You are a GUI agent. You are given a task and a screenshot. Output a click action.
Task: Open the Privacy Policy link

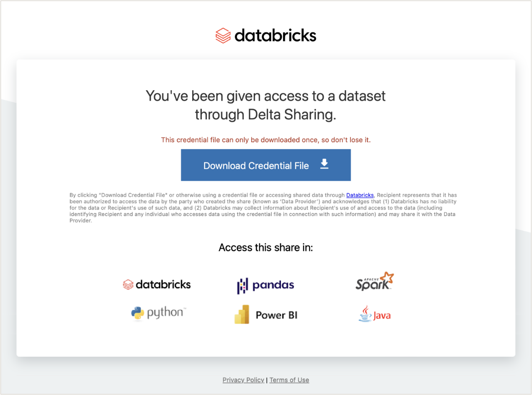[243, 380]
